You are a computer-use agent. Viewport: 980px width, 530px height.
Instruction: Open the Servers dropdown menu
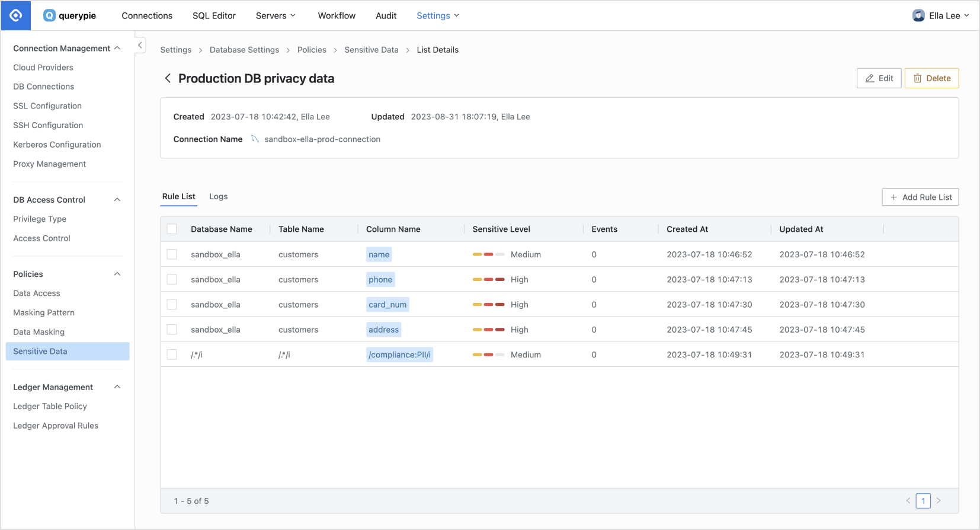(x=276, y=15)
